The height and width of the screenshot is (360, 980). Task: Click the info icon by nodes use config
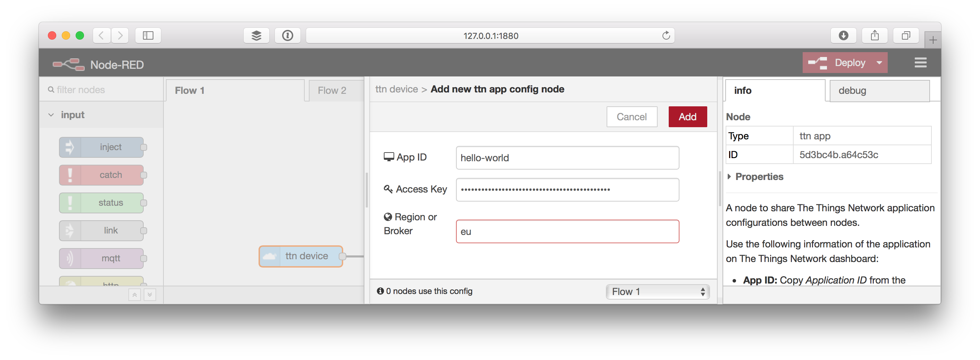tap(380, 291)
